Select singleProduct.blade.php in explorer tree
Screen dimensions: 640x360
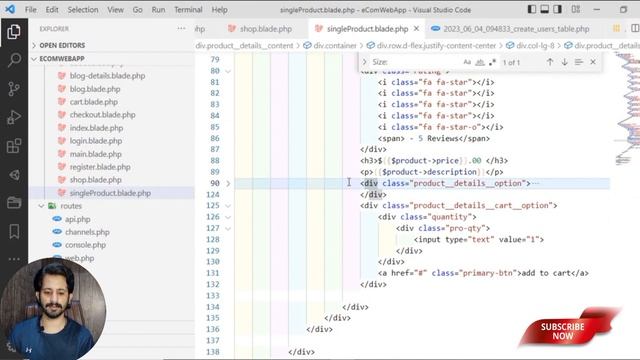point(110,193)
